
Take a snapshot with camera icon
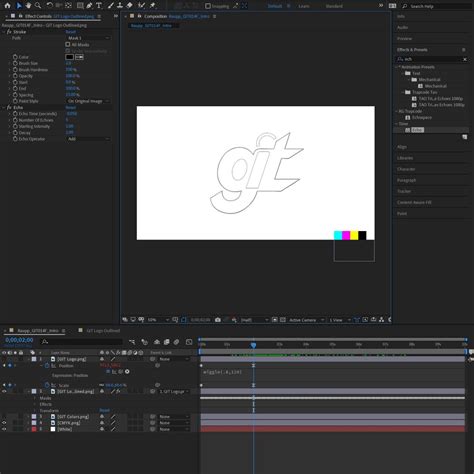click(218, 320)
